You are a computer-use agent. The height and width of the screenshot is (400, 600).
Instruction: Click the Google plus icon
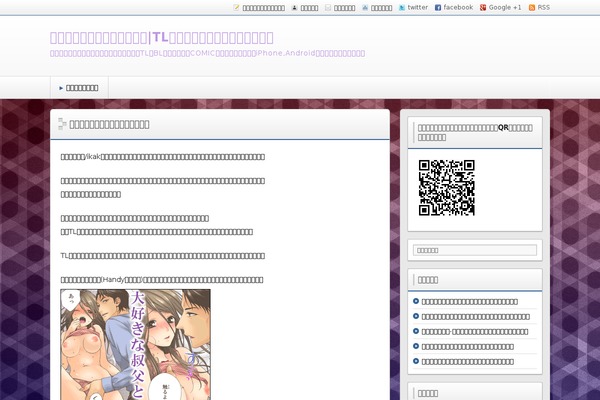click(x=483, y=8)
